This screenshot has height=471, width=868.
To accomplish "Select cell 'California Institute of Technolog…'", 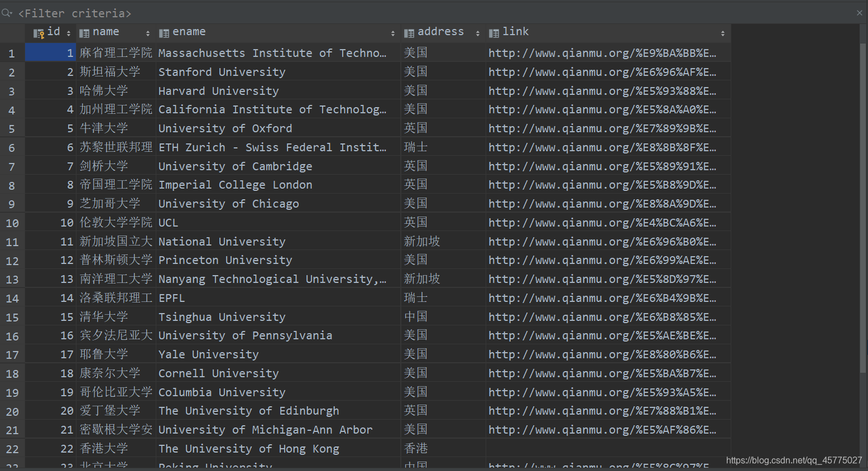I will (278, 109).
